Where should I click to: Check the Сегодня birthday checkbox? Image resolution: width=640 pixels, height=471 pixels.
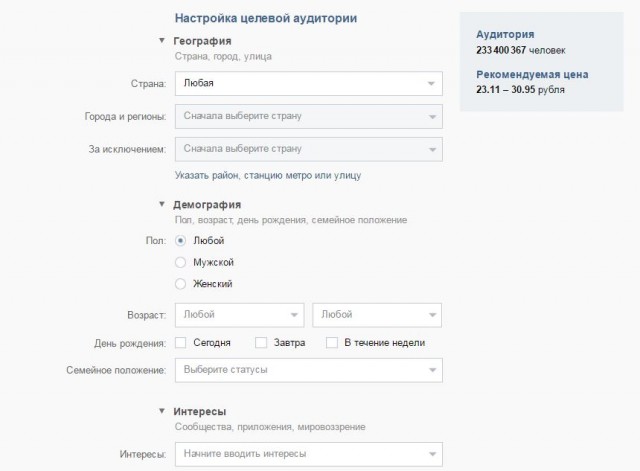click(x=180, y=342)
